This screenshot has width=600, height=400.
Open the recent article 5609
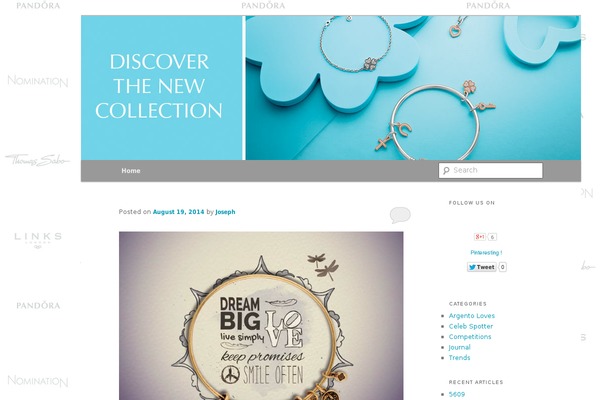pyautogui.click(x=457, y=394)
